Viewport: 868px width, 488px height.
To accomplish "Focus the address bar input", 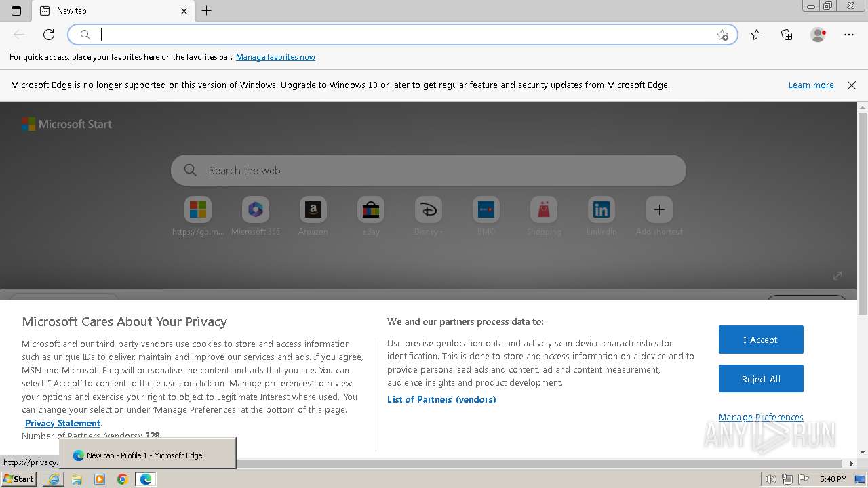I will [x=403, y=35].
